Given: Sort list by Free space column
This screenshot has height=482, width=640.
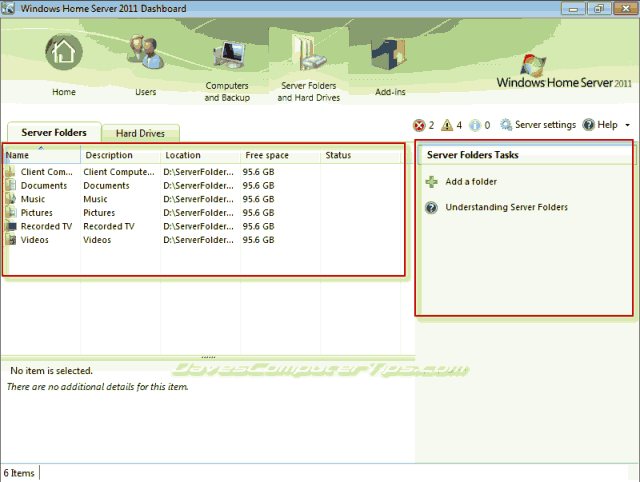Looking at the screenshot, I should [267, 155].
